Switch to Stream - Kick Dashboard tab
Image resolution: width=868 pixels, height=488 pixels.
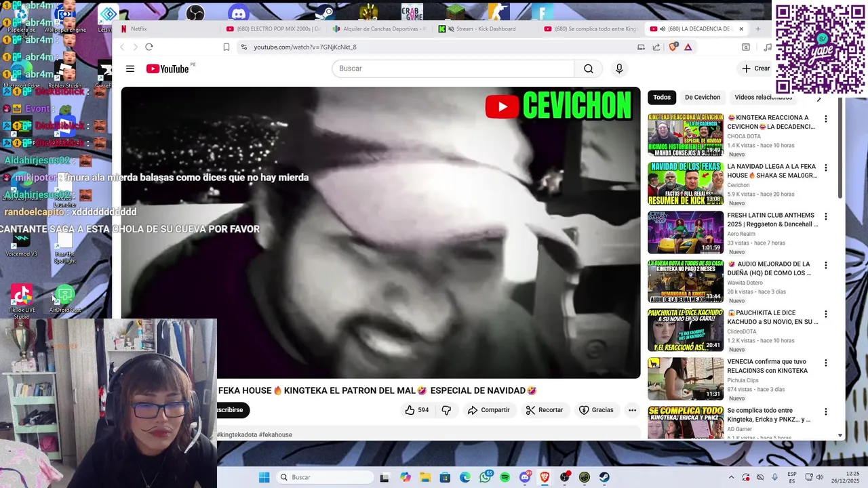[486, 29]
